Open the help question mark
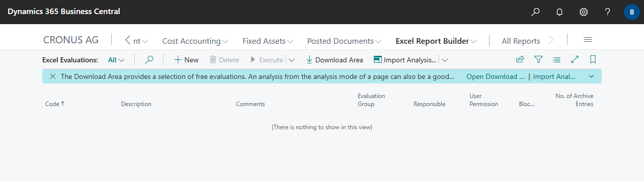 608,12
